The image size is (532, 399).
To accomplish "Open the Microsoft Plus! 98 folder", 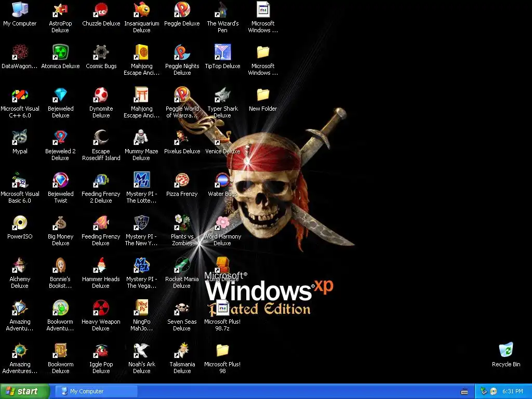I will (222, 351).
